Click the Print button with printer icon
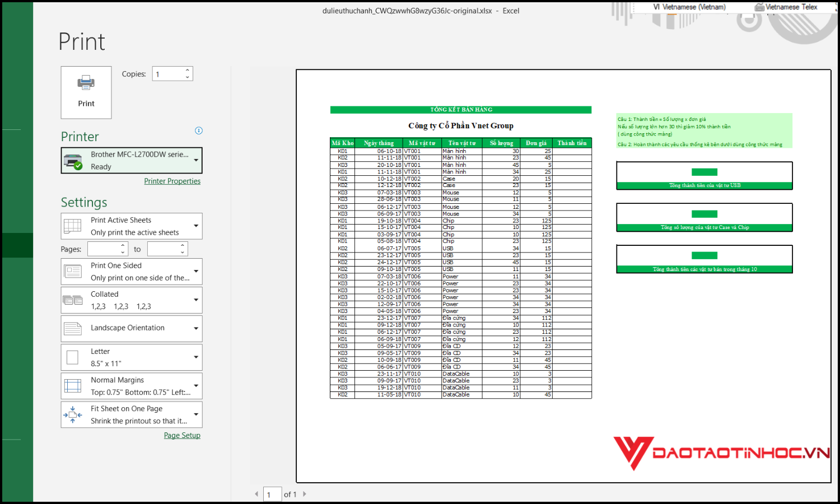Viewport: 840px width, 504px height. coord(86,92)
